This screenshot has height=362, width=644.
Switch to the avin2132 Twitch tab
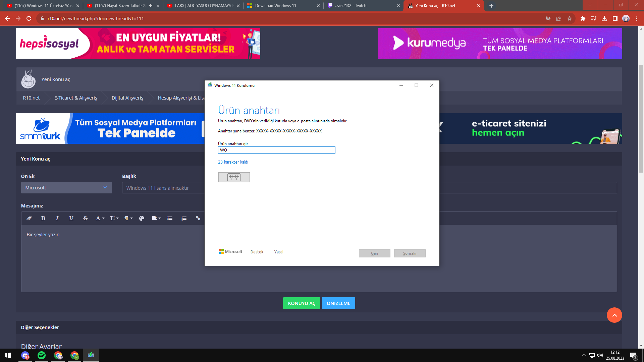[x=363, y=6]
